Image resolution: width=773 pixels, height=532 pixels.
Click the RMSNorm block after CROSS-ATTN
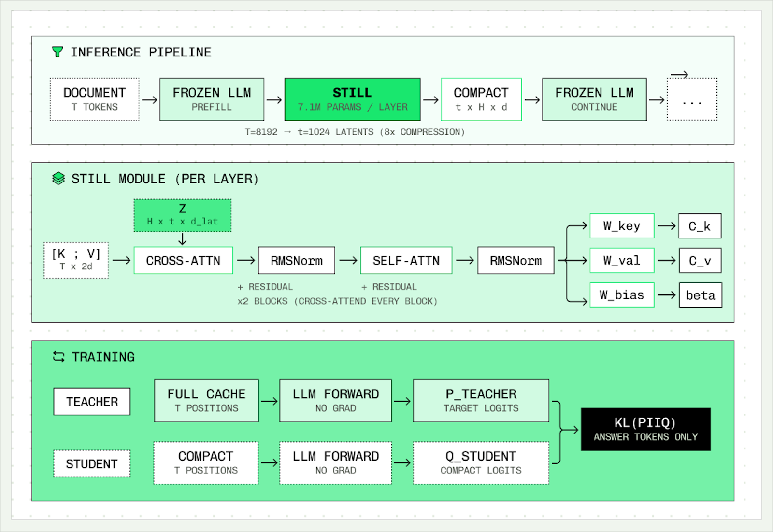click(297, 261)
